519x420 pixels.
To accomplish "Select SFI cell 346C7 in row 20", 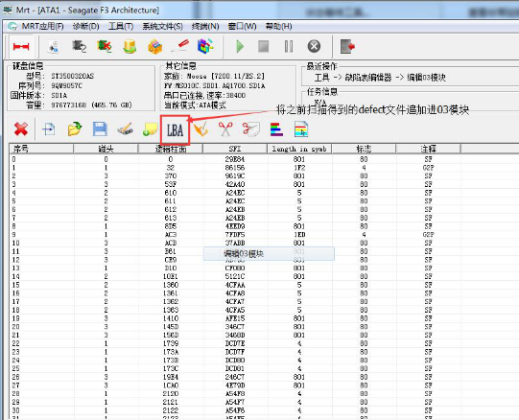I will click(235, 327).
